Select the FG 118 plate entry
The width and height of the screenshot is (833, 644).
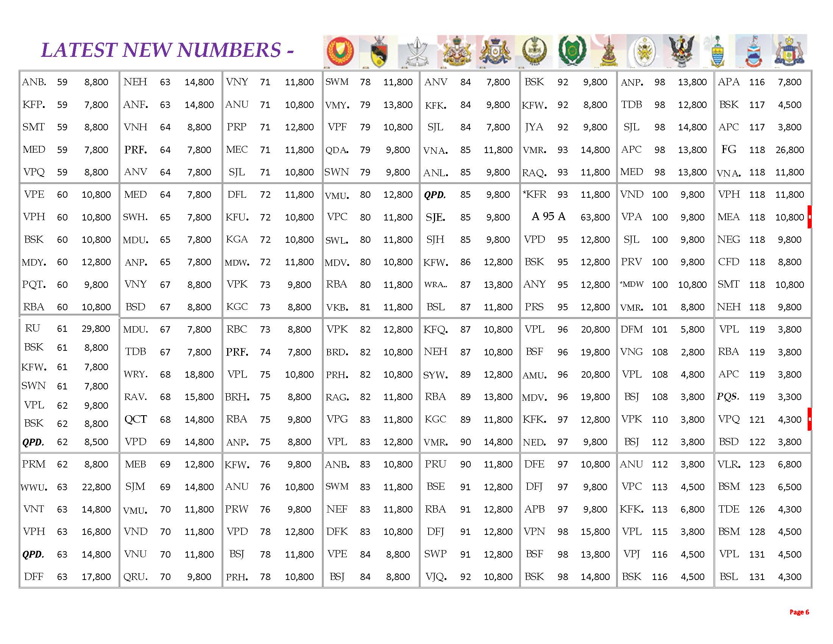(728, 149)
